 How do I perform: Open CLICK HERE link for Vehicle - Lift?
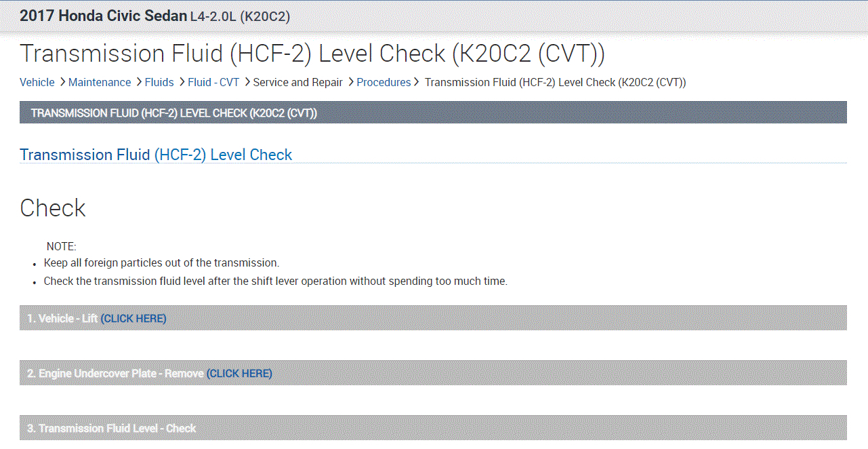coord(133,318)
